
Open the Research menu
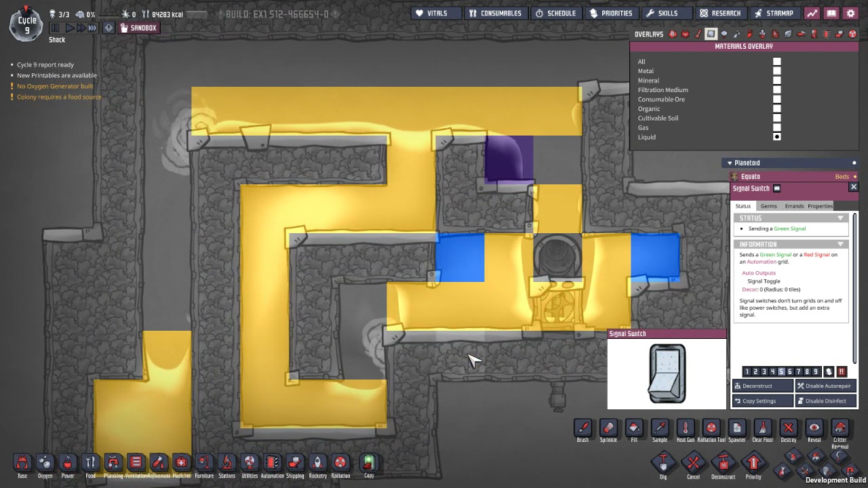point(721,13)
